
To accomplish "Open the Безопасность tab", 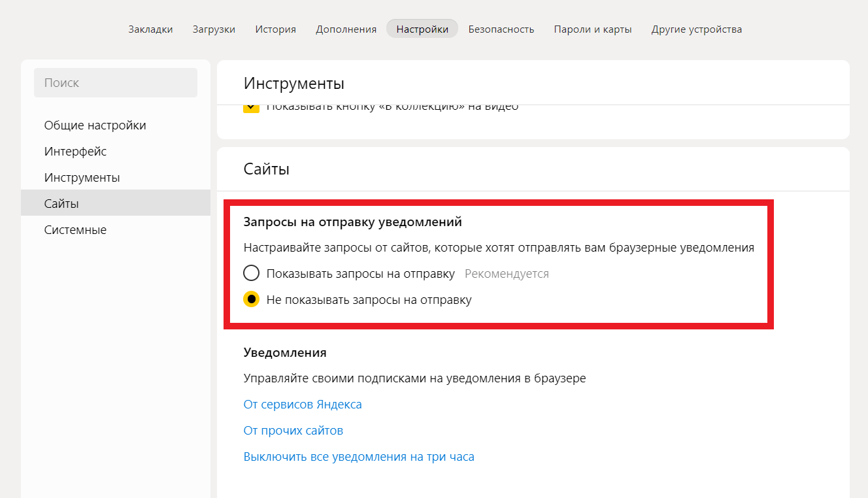I will click(x=501, y=29).
